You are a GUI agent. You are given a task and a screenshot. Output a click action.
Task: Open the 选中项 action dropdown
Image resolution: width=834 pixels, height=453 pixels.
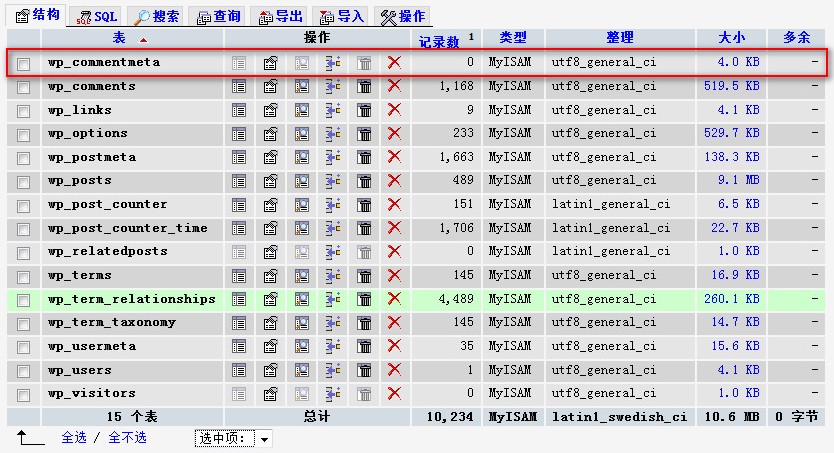(x=234, y=438)
